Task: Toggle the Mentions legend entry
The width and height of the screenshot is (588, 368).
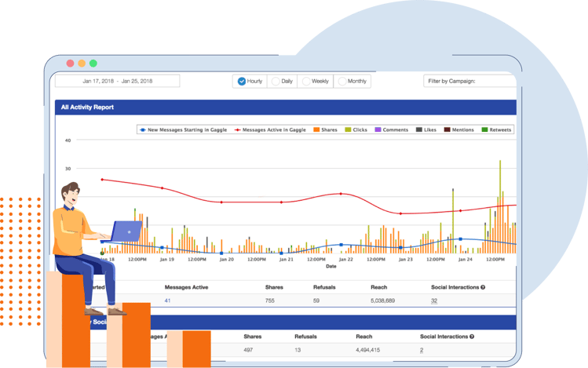Action: pos(459,129)
